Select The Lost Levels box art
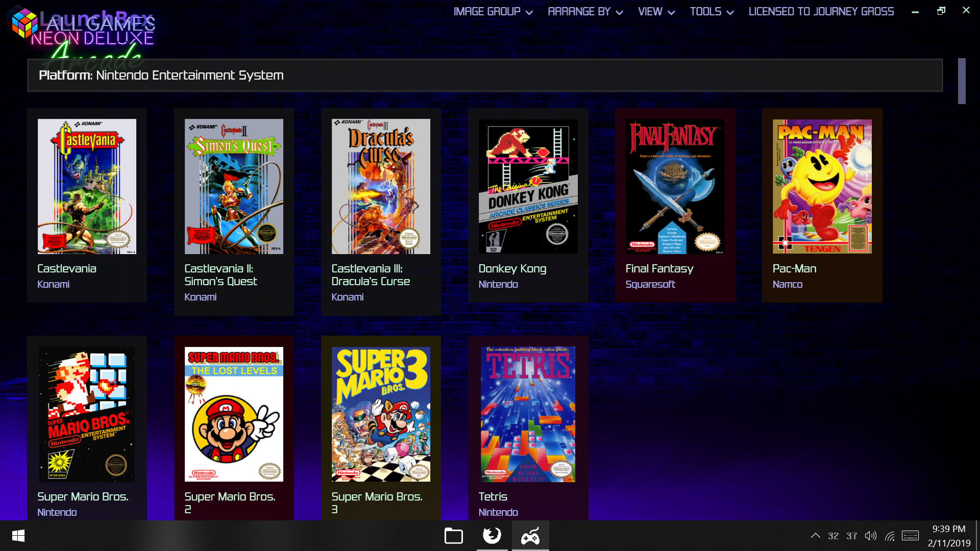 (x=234, y=414)
